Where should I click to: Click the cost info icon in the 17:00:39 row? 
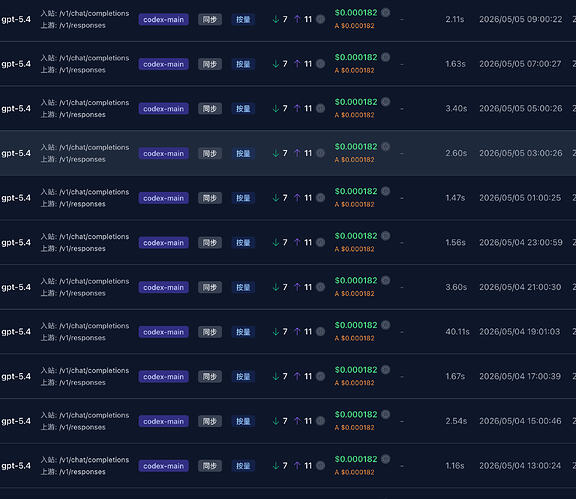pos(385,370)
